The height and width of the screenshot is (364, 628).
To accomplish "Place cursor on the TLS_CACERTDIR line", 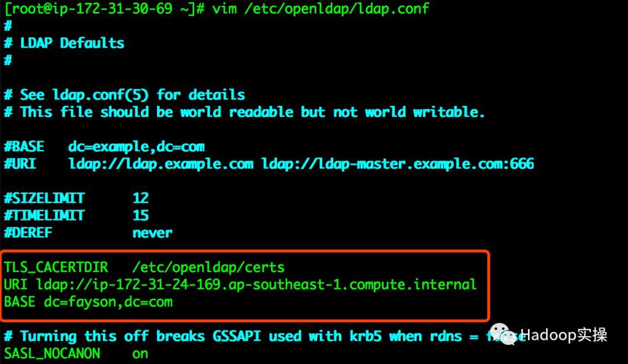I will 144,267.
